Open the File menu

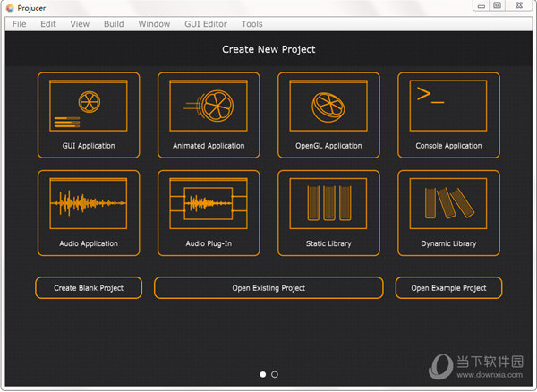[x=19, y=24]
